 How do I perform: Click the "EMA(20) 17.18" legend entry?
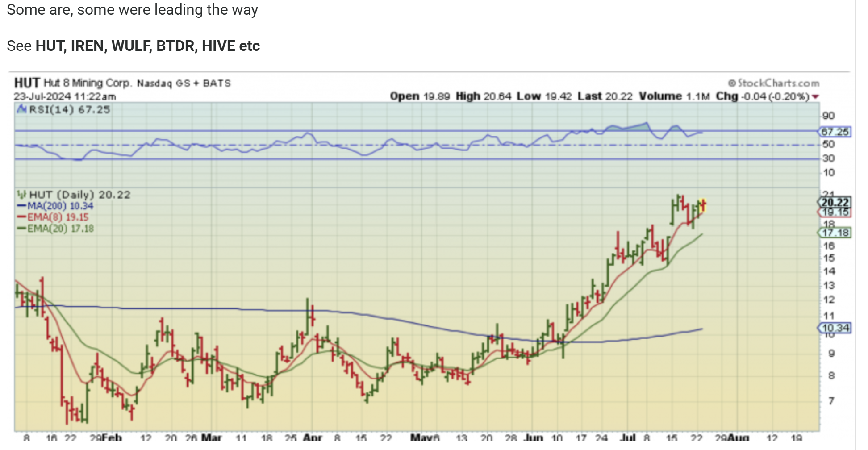(55, 229)
